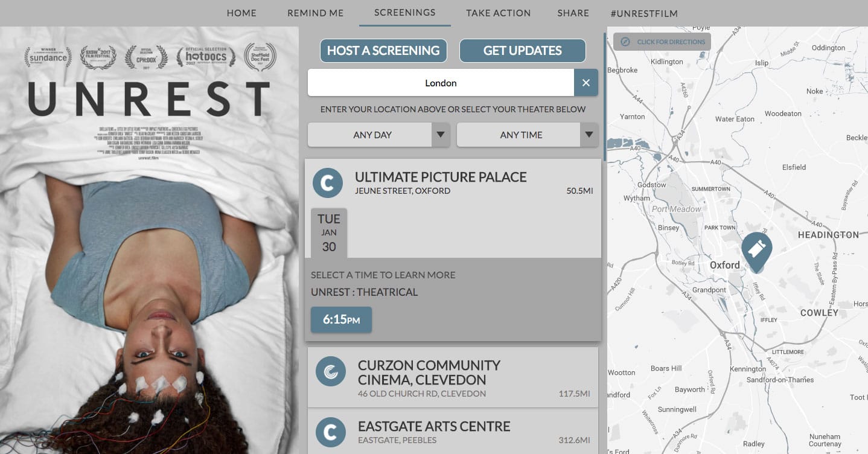Click the compass icon for directions

click(x=625, y=42)
